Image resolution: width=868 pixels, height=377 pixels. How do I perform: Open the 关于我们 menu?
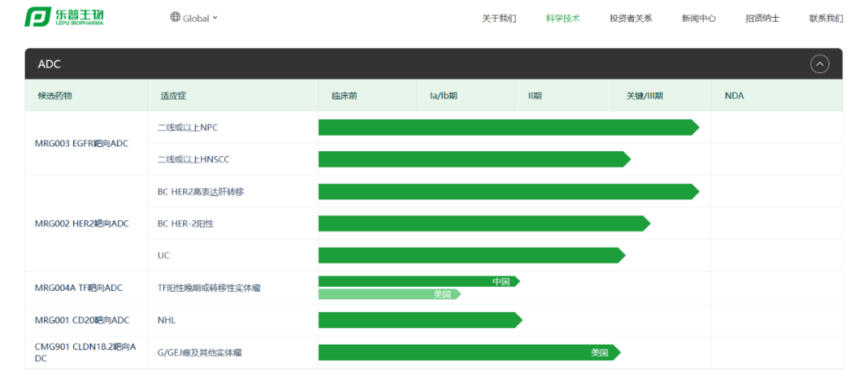(498, 18)
